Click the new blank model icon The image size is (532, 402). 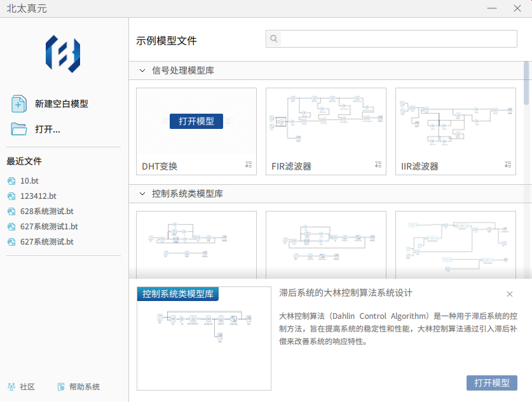pyautogui.click(x=18, y=104)
